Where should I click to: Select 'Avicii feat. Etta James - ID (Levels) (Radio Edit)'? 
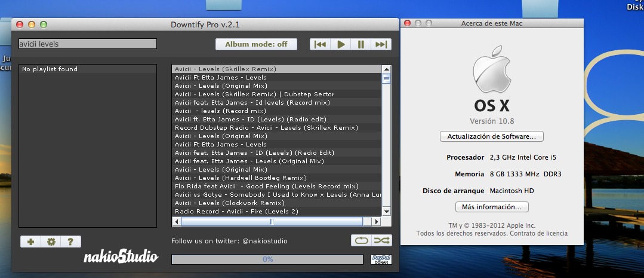click(x=277, y=152)
